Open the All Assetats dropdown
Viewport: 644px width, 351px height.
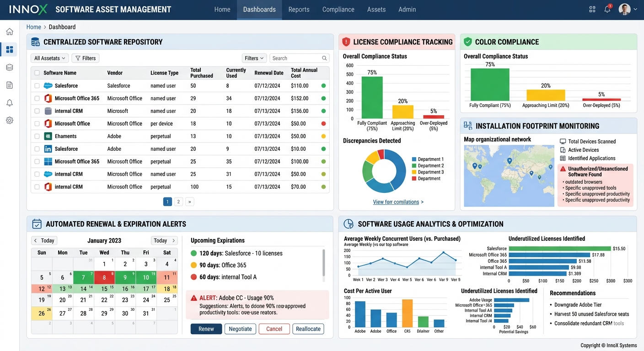(50, 58)
